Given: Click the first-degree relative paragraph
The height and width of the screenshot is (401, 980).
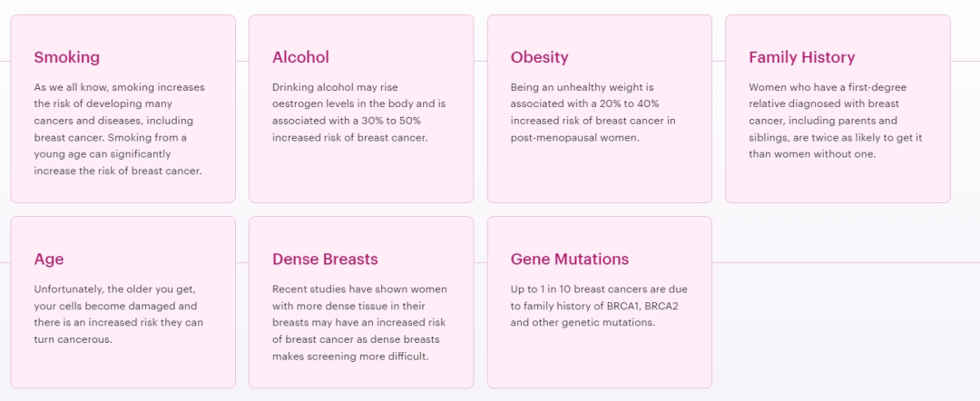Looking at the screenshot, I should (836, 121).
